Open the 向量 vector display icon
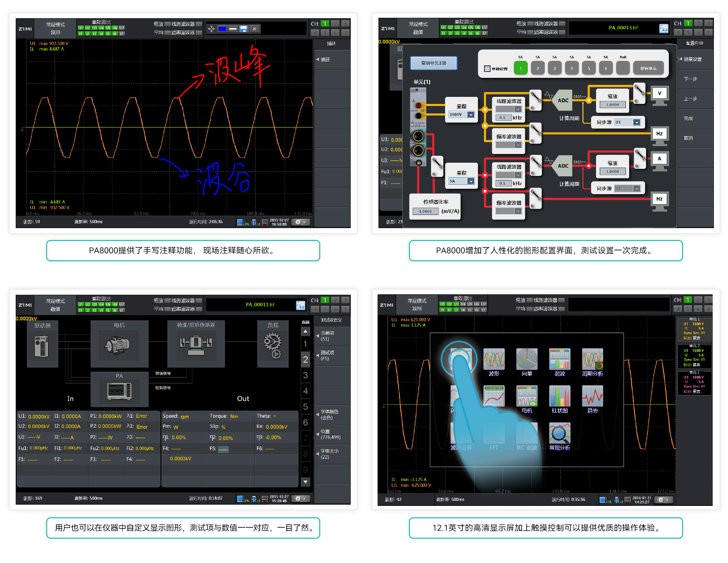The image size is (728, 563). coord(527,359)
